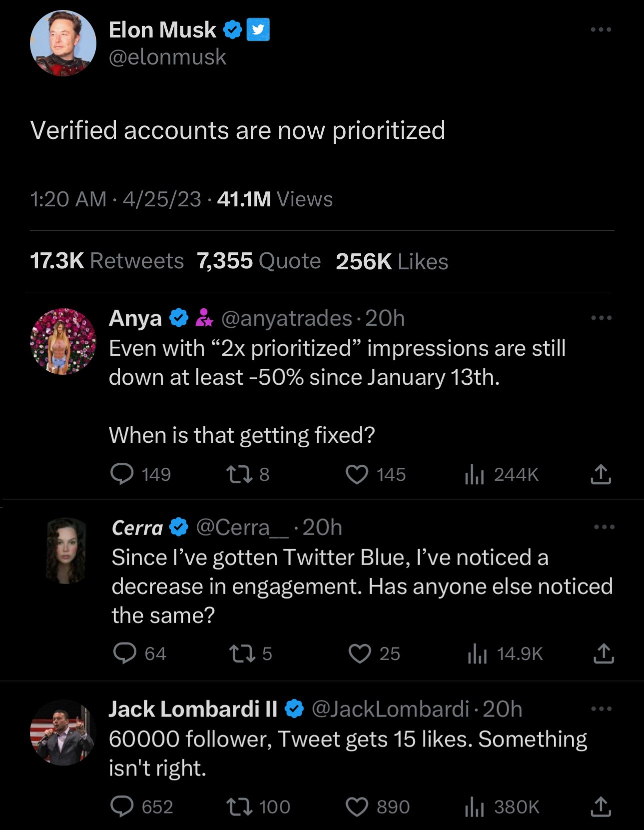The height and width of the screenshot is (830, 644).
Task: Share Anya's tweet via share icon
Action: click(x=601, y=474)
